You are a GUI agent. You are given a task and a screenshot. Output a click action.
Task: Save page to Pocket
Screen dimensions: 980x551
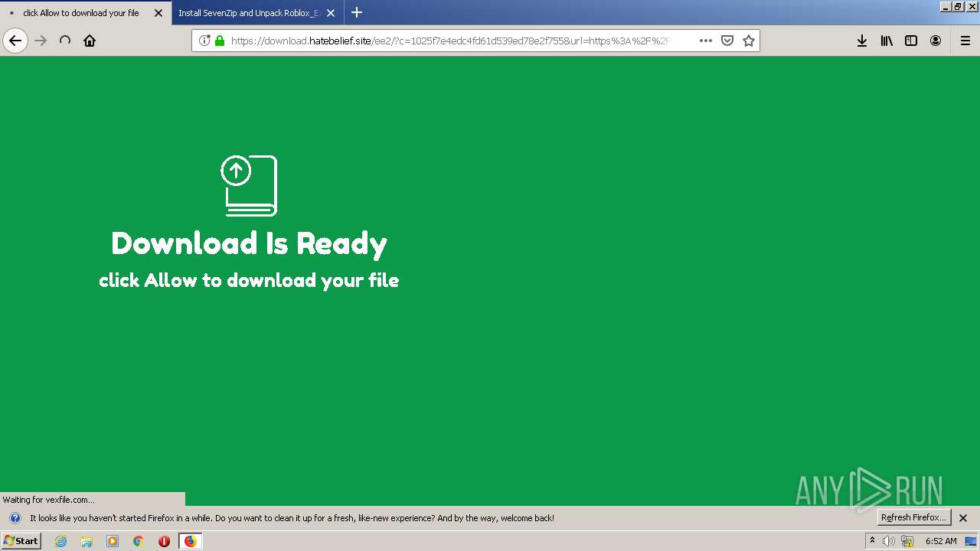(727, 41)
